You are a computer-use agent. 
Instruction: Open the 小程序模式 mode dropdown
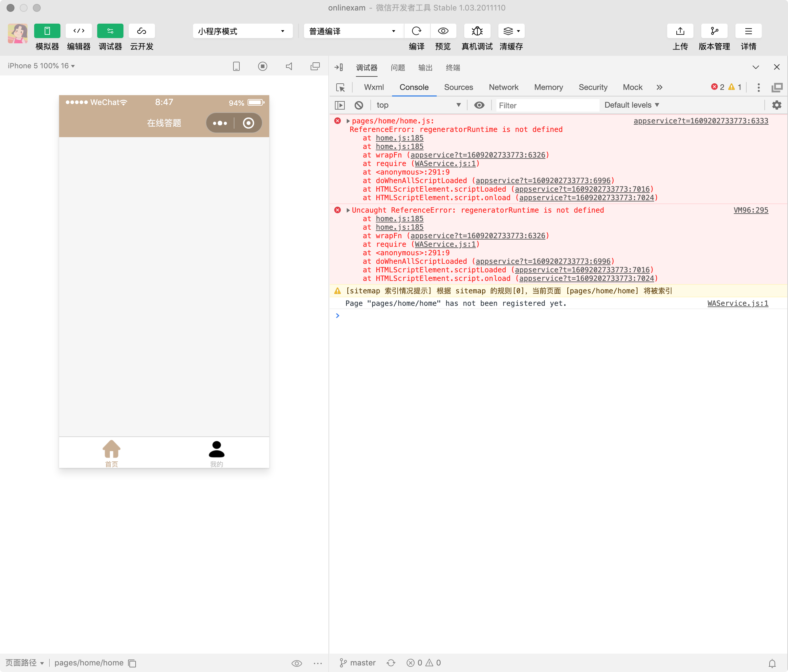(243, 31)
